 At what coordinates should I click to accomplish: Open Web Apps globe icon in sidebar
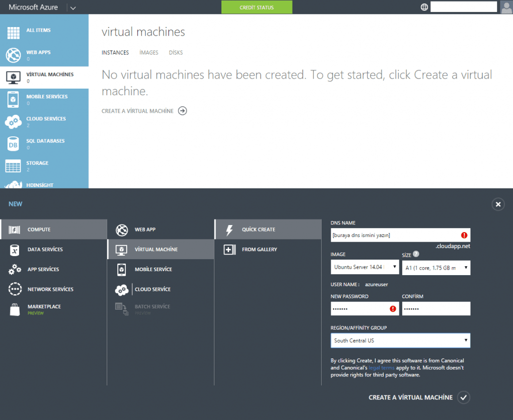13,55
